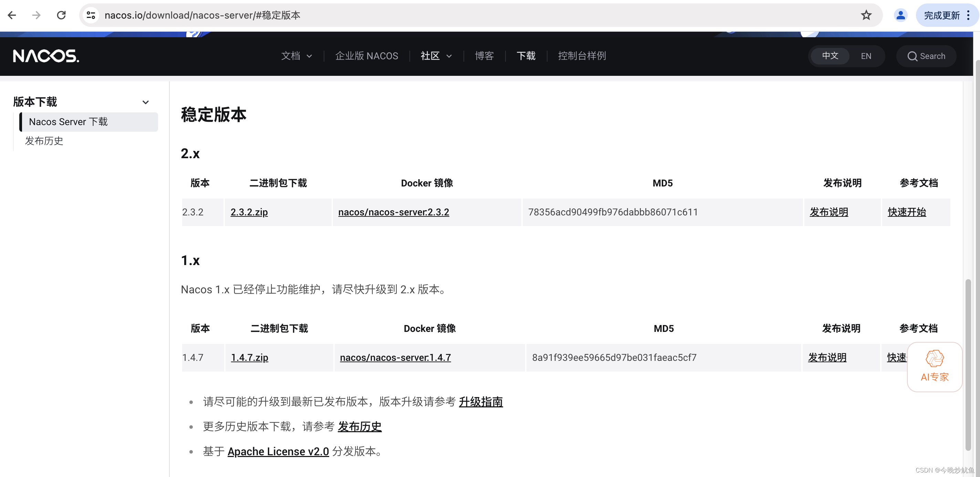
Task: Expand the 文档 dropdown menu
Action: pyautogui.click(x=296, y=56)
